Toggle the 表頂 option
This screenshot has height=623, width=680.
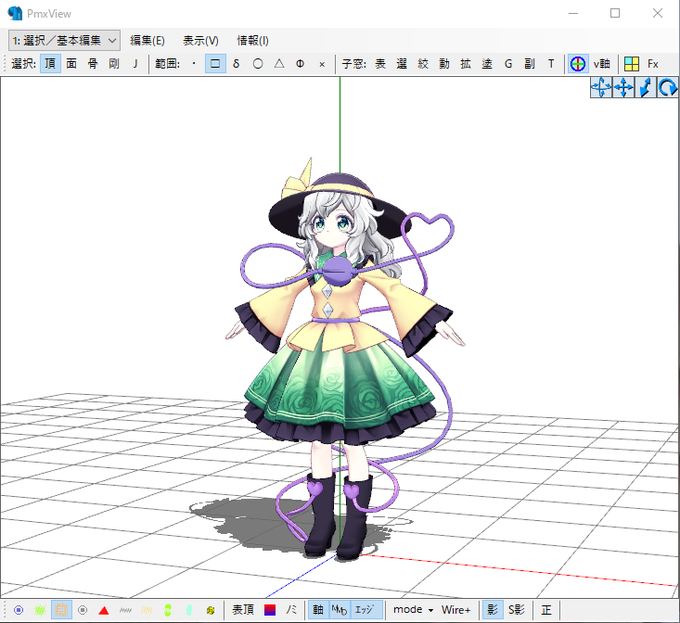(242, 610)
